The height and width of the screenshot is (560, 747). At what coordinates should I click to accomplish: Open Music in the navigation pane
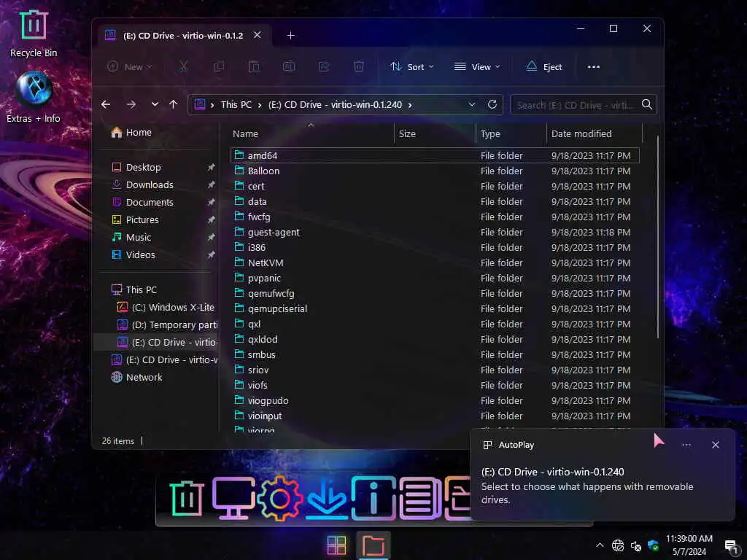point(131,237)
